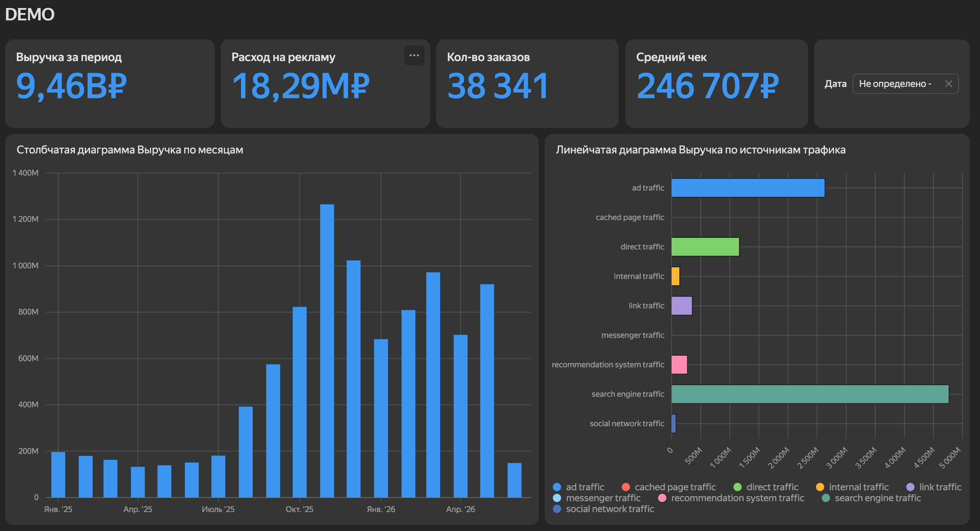
Task: Toggle direct traffic legend item
Action: [x=766, y=487]
